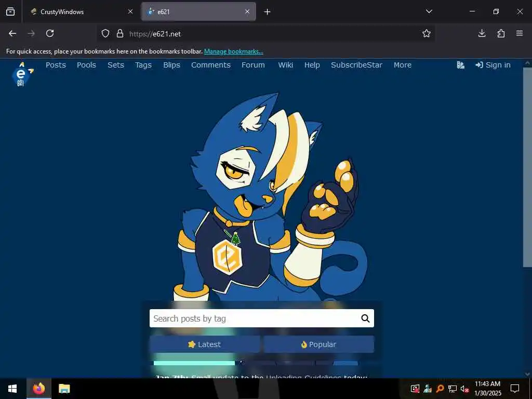Open the notification center icon
This screenshot has height=399, width=532.
pos(515,389)
